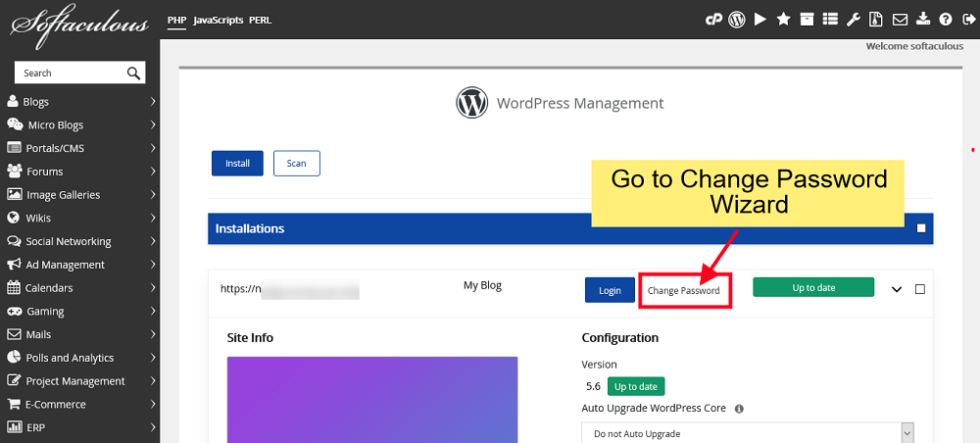Click the Polls and Analytics pie icon
The width and height of the screenshot is (980, 443).
[x=14, y=357]
